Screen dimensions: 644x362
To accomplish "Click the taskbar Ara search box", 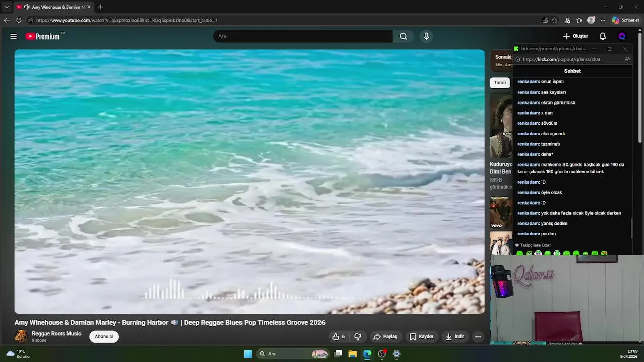I will 293,354.
